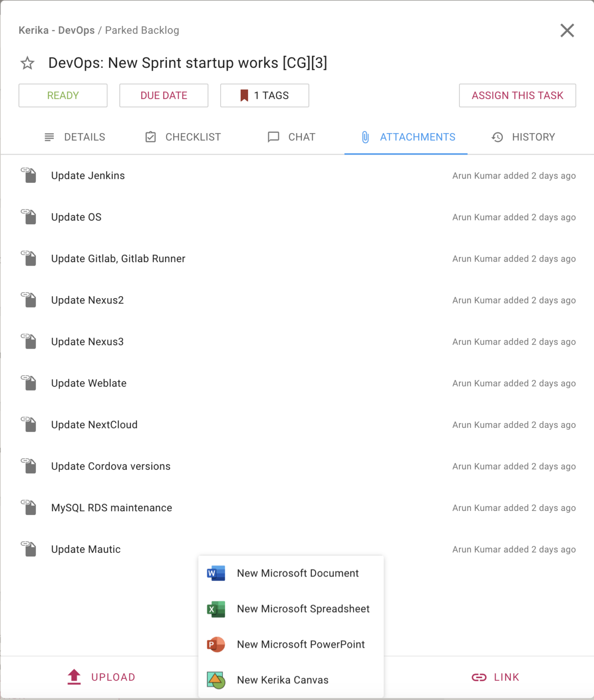The height and width of the screenshot is (700, 594).
Task: Click the ASSIGN THIS TASK button
Action: (x=517, y=95)
